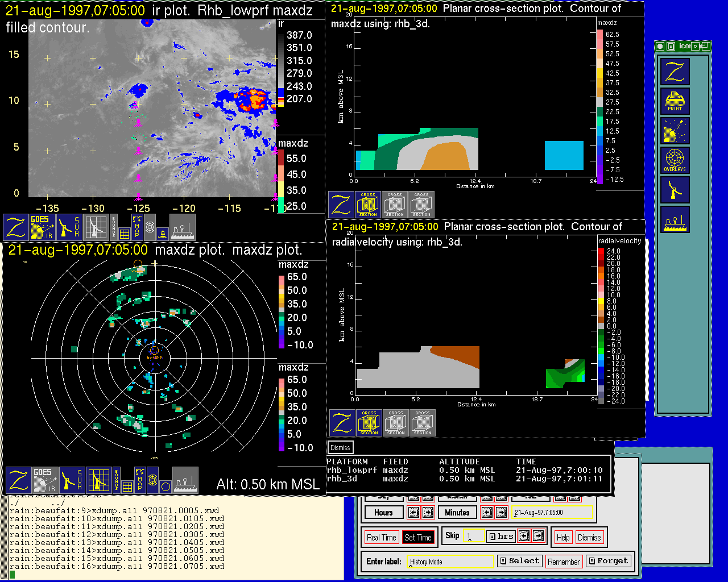Click the ship icon in the teal icon bar
The height and width of the screenshot is (582, 728).
tap(675, 219)
